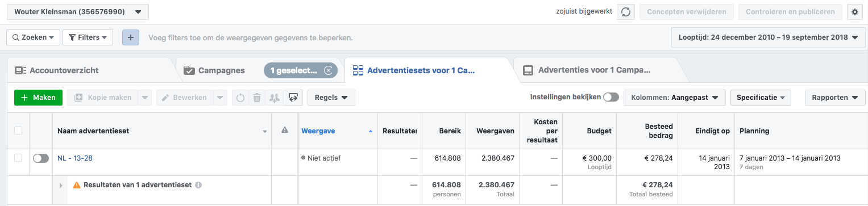The height and width of the screenshot is (206, 868).
Task: Click the sort arrow in the Weergave header
Action: pos(371,131)
